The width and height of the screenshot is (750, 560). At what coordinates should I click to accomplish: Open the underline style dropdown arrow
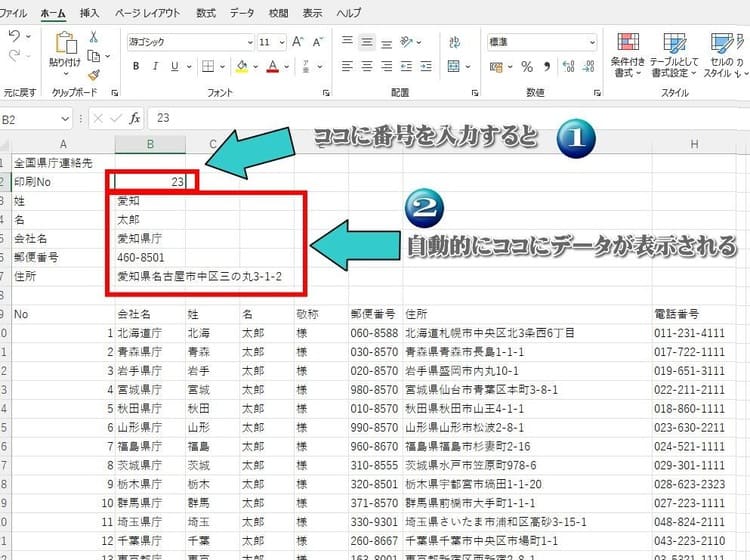tap(189, 66)
